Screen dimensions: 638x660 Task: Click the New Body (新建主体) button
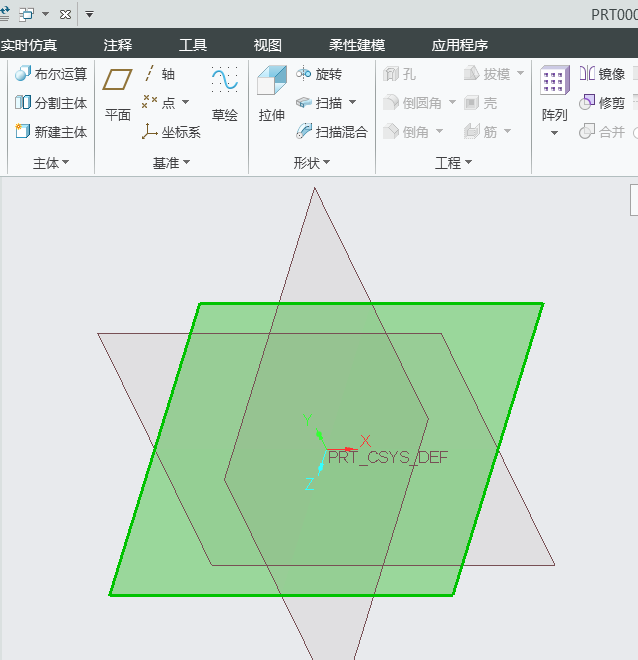pos(51,132)
